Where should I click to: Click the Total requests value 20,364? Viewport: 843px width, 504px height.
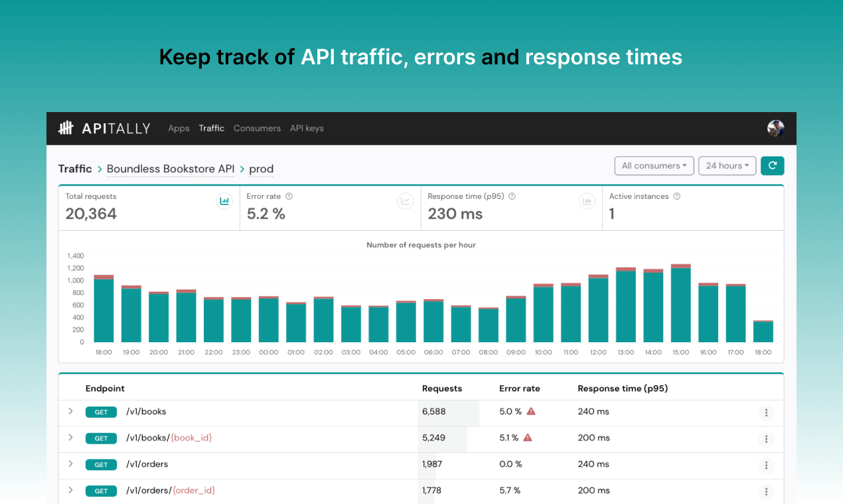[x=91, y=214]
